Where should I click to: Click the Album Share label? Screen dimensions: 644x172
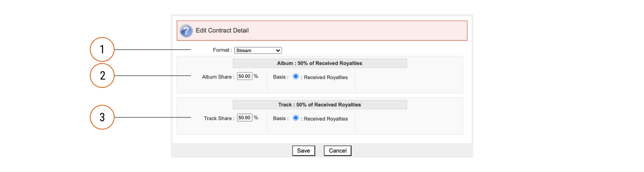pos(219,77)
